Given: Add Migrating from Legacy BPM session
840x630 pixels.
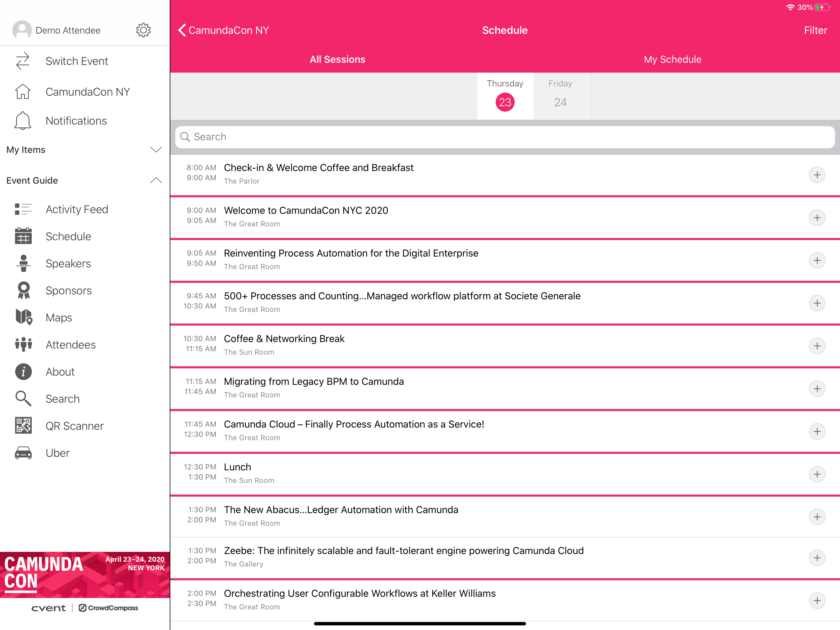Looking at the screenshot, I should [x=817, y=389].
